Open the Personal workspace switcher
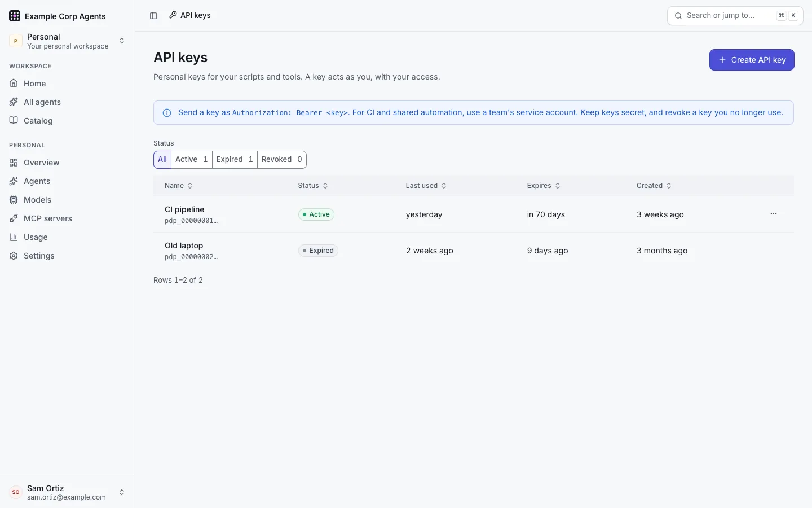Image resolution: width=812 pixels, height=508 pixels. (x=68, y=41)
